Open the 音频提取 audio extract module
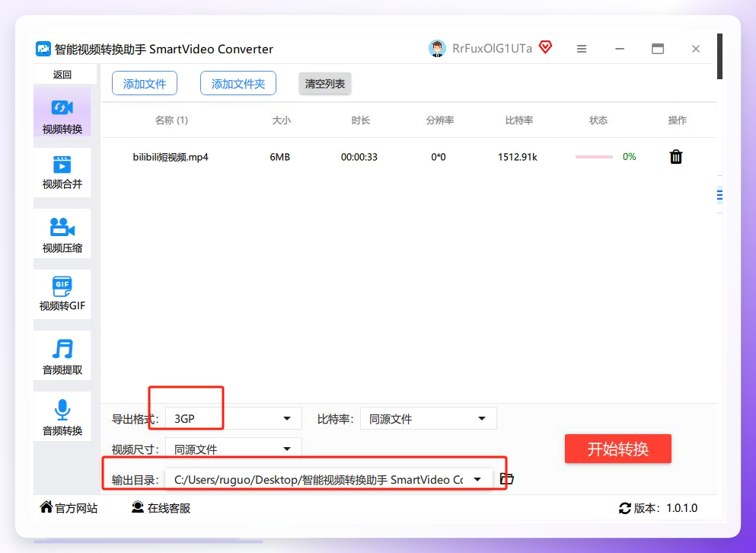Image resolution: width=756 pixels, height=553 pixels. [62, 356]
